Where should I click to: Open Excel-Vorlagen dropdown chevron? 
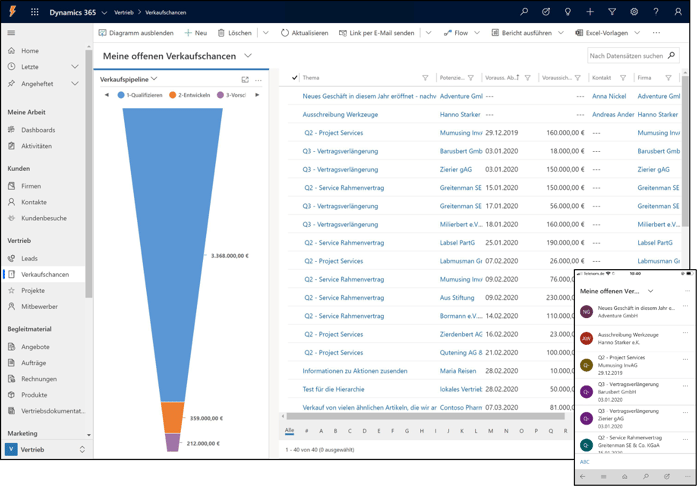[637, 33]
